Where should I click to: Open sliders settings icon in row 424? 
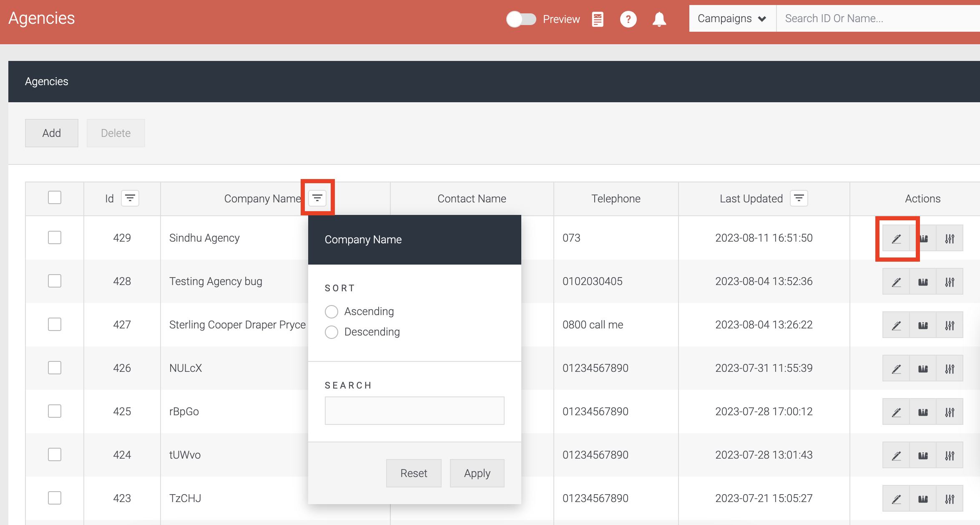950,455
